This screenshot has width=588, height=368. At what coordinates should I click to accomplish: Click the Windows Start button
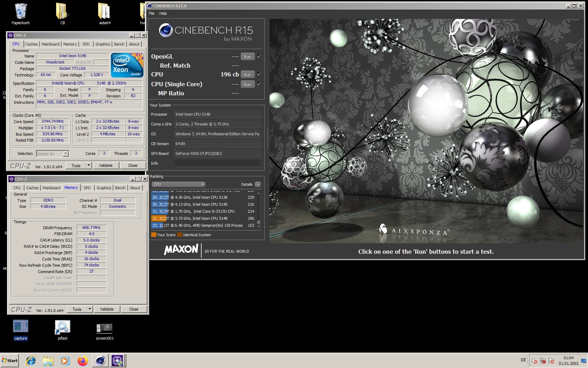(x=10, y=360)
